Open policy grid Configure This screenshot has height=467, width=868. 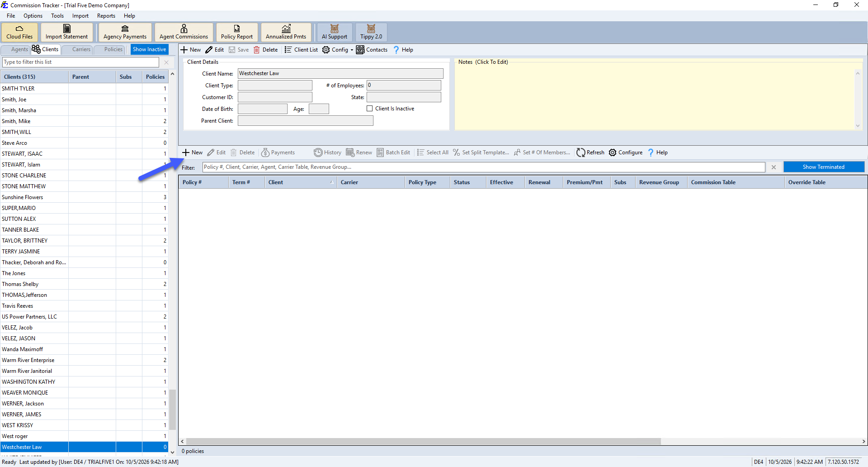tap(626, 152)
